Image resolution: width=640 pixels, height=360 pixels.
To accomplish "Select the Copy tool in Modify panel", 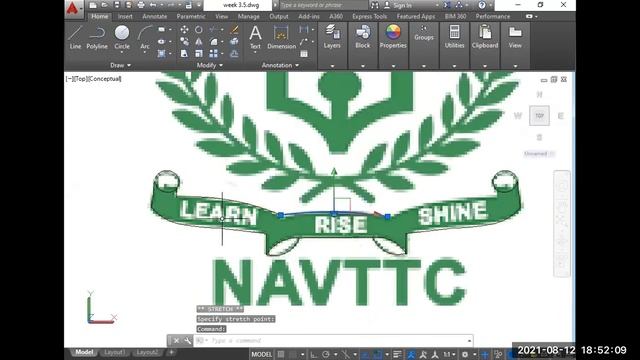I will pyautogui.click(x=184, y=42).
